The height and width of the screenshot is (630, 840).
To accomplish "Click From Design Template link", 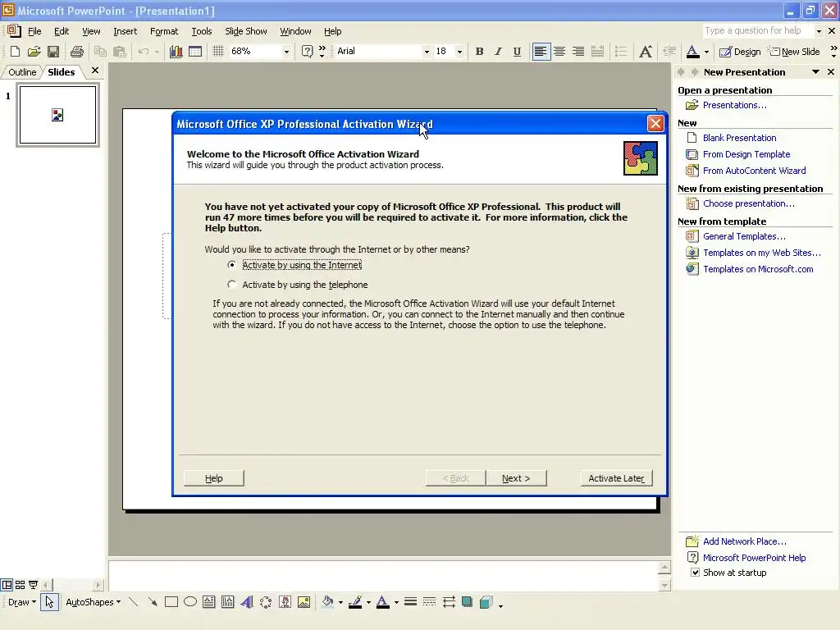I will pyautogui.click(x=746, y=154).
